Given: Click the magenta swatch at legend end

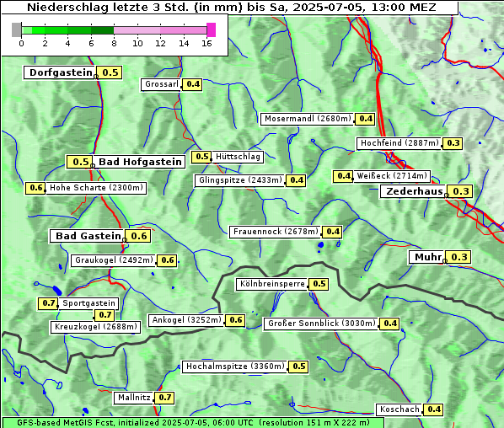Looking at the screenshot, I should (x=212, y=29).
